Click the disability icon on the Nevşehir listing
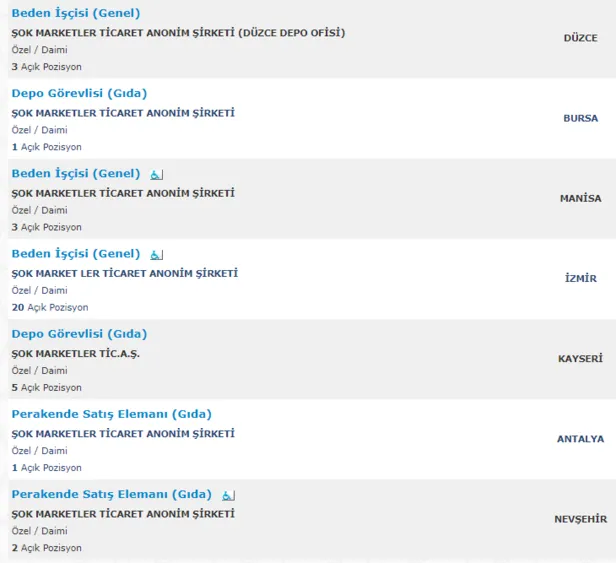This screenshot has height=563, width=616. pos(228,495)
